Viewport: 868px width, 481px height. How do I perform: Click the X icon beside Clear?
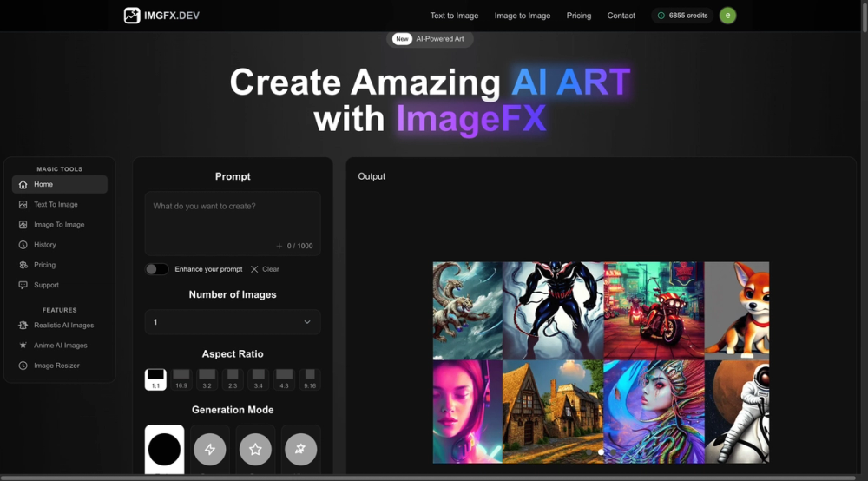(254, 269)
